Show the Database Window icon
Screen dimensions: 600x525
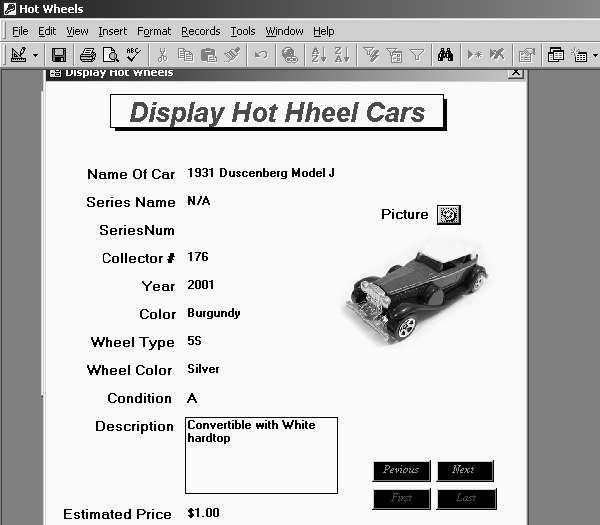(x=556, y=55)
